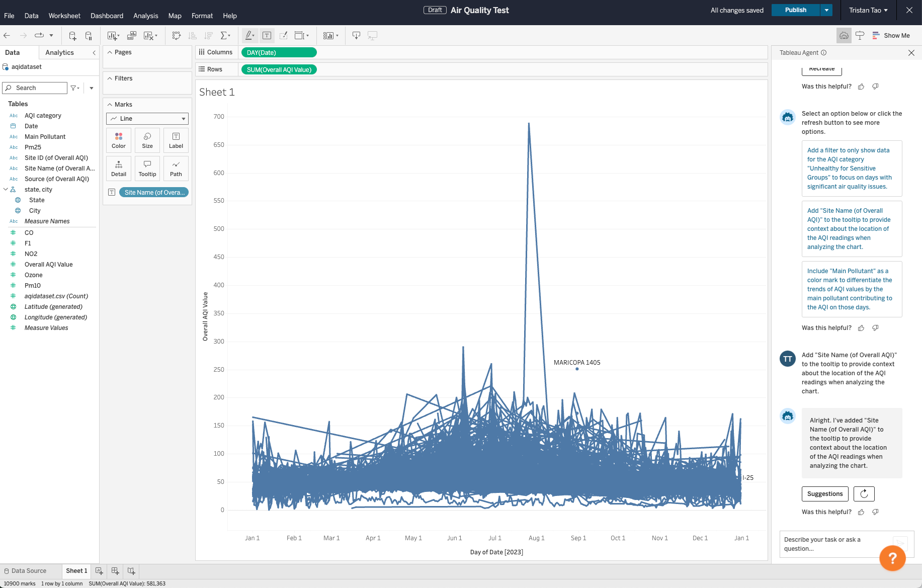This screenshot has height=588, width=922.
Task: Open the Dashboard menu
Action: pos(107,16)
